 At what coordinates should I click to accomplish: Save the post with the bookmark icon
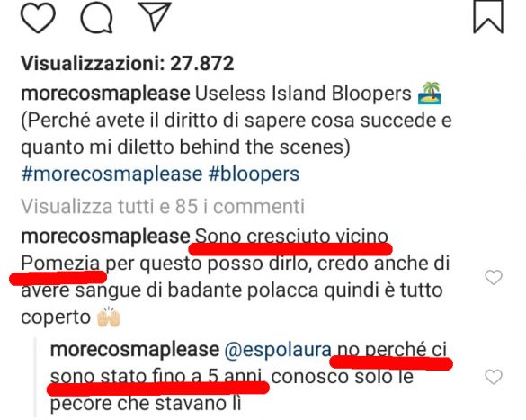pyautogui.click(x=488, y=17)
